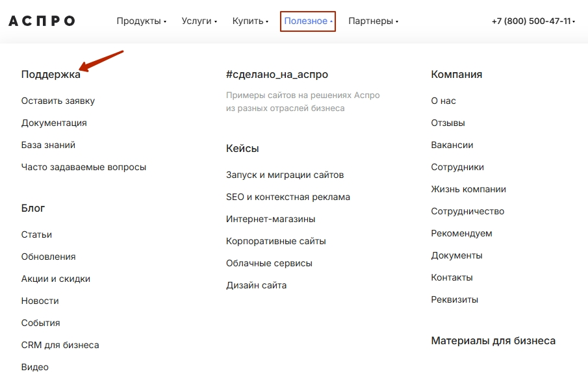
Task: Click the АСПРО logo
Action: pyautogui.click(x=42, y=21)
